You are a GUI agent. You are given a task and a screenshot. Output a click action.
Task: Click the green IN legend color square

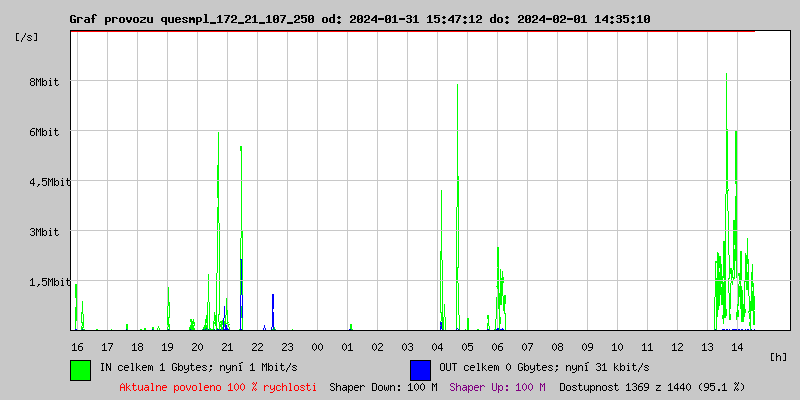pyautogui.click(x=80, y=369)
